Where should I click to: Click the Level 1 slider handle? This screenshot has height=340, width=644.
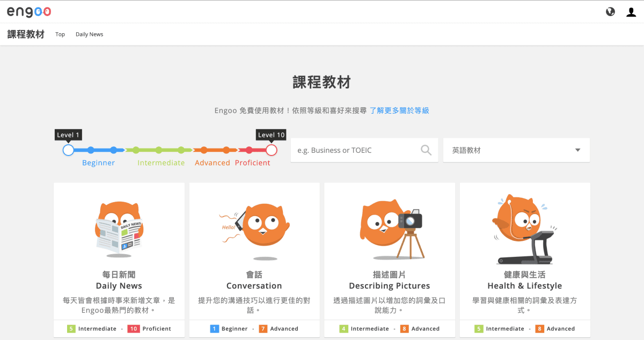click(68, 150)
